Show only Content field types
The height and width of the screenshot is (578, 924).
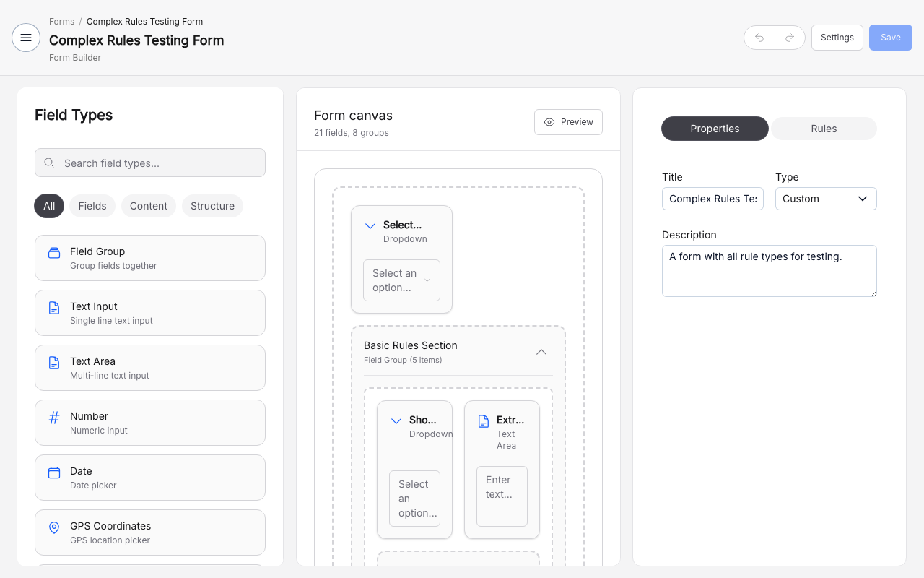(149, 206)
